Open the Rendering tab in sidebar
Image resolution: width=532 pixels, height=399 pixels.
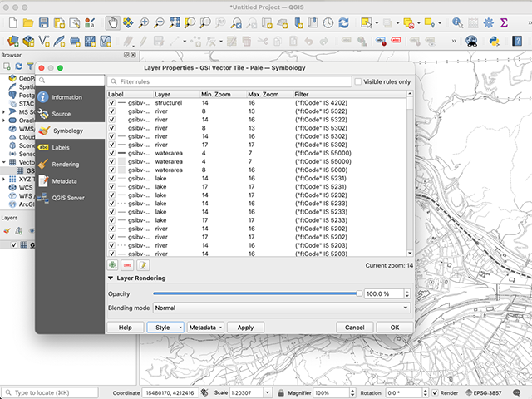(x=65, y=164)
